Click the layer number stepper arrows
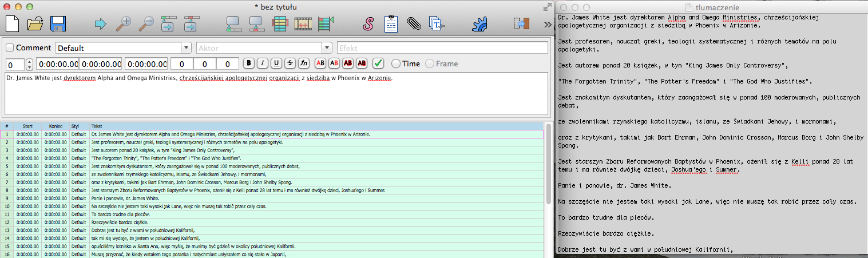 point(30,64)
